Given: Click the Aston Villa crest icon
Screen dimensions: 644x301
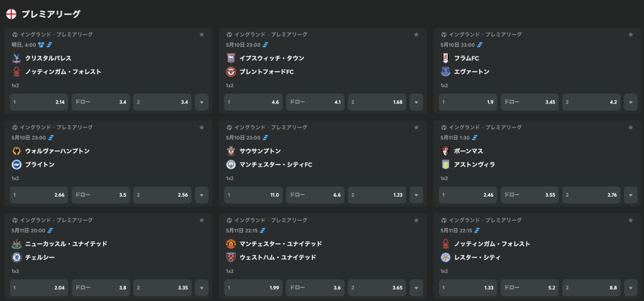Looking at the screenshot, I should click(445, 165).
